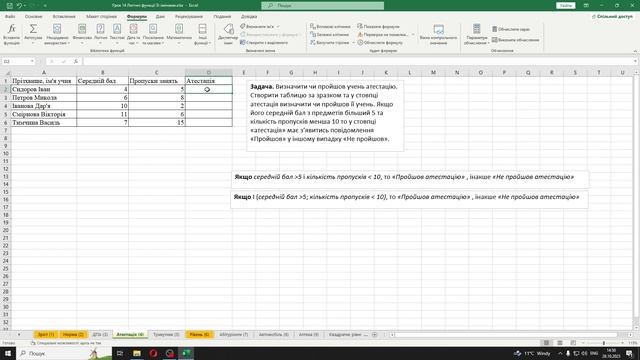Open the Windows Start button
The image size is (640, 360).
click(x=8, y=353)
